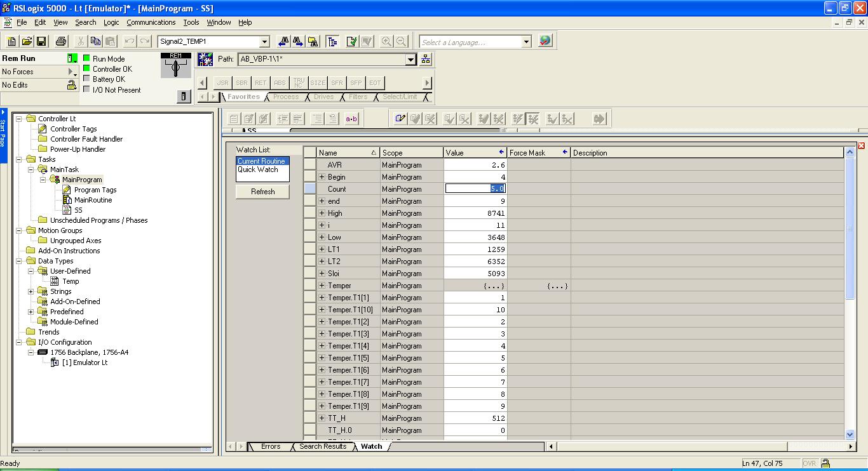Screen dimensions: 868x471
Task: Select Controller Tags in the tree
Action: (x=74, y=129)
